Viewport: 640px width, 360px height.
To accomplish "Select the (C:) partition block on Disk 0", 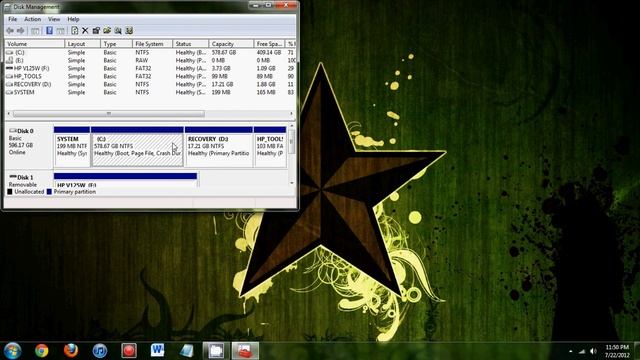I will click(137, 147).
